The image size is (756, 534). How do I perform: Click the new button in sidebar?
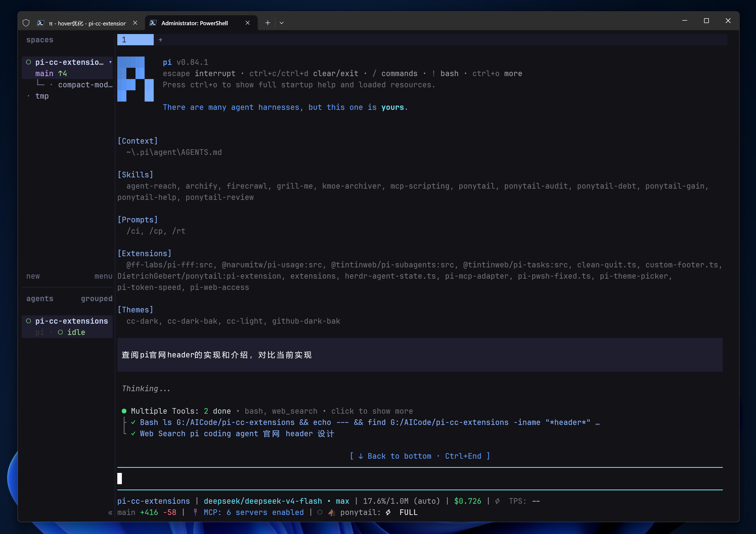click(33, 276)
